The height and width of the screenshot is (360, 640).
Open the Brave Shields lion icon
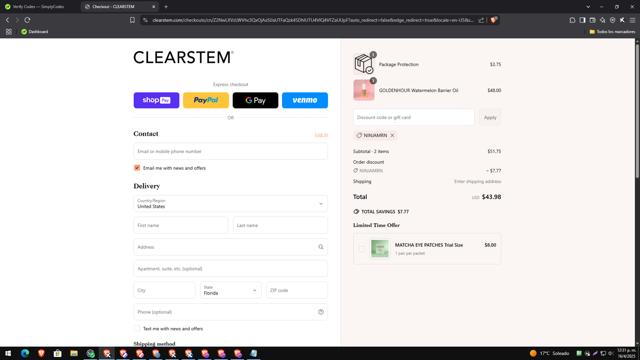[x=493, y=20]
